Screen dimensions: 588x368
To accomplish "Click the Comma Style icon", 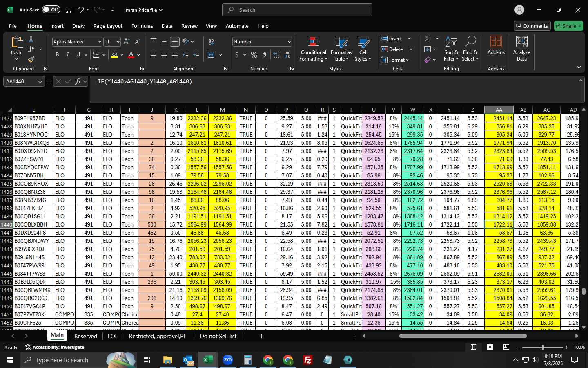I will (265, 55).
